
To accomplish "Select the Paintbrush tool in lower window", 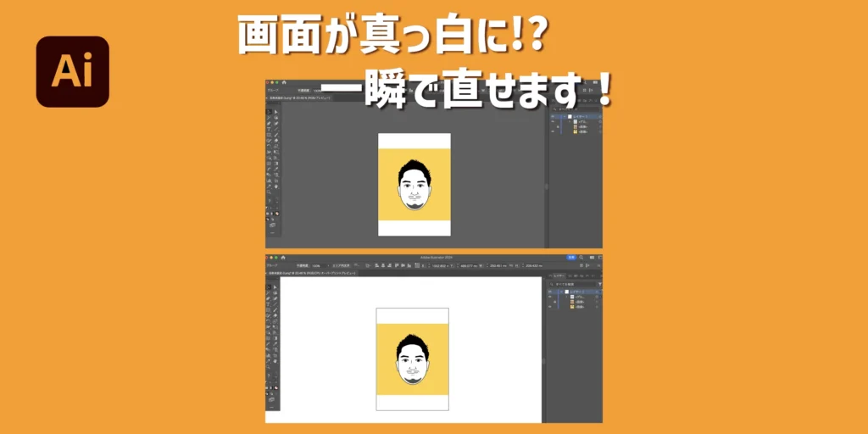I will coord(275,310).
